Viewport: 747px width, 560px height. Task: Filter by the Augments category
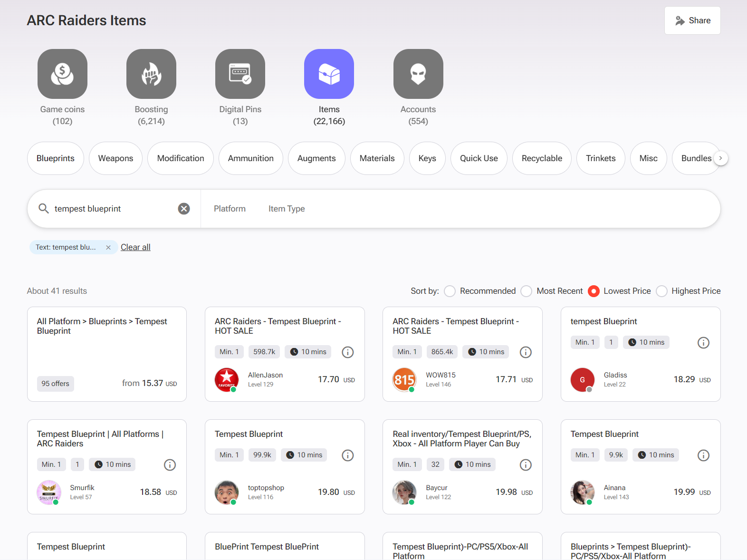pos(316,158)
